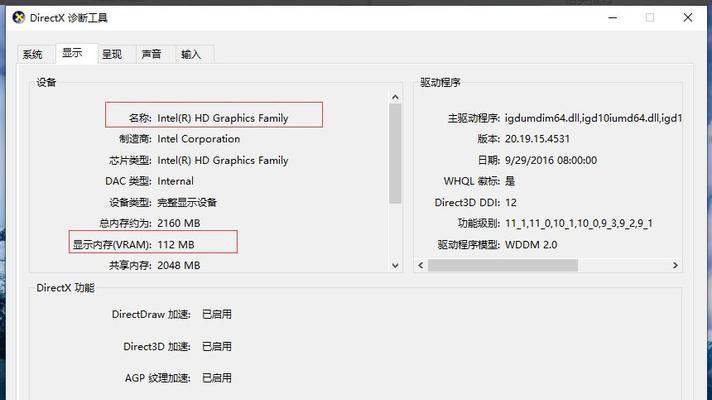Click the driver panel scroll right arrow
The width and height of the screenshot is (712, 400).
[x=675, y=265]
